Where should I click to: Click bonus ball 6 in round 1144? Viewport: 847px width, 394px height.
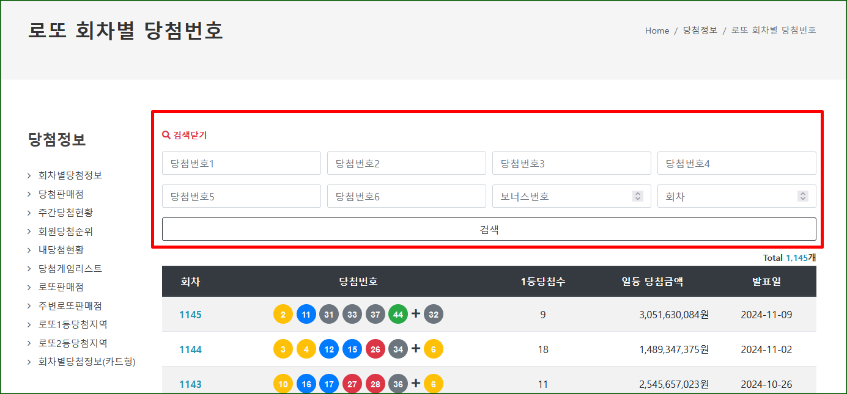tap(434, 349)
